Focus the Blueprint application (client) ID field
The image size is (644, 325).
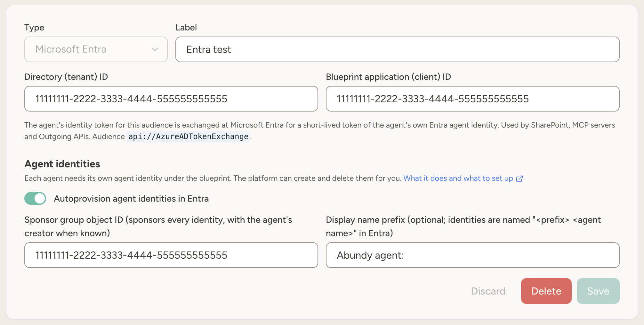(472, 99)
